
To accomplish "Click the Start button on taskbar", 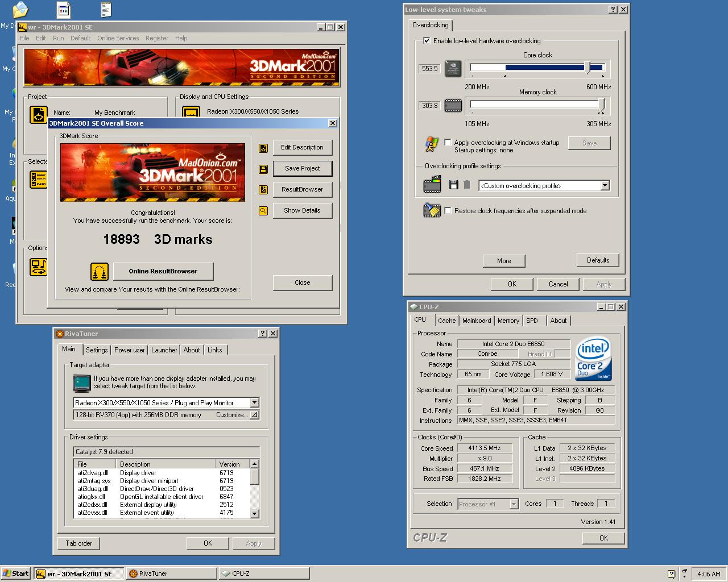I will click(x=16, y=573).
